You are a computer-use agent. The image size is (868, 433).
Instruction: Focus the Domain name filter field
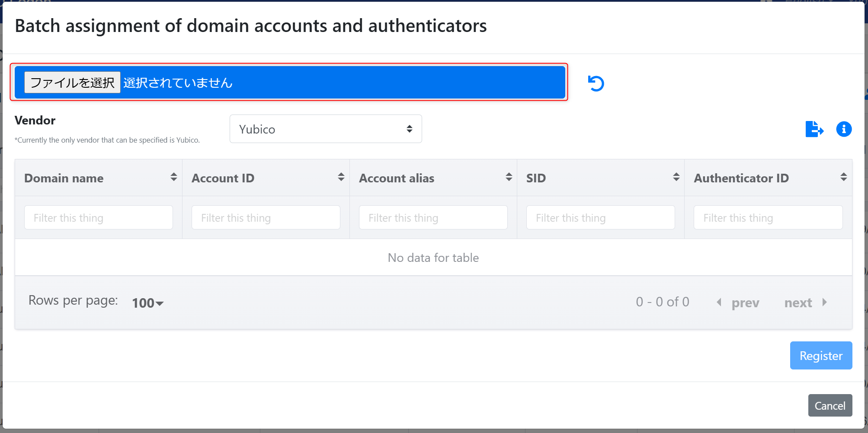tap(99, 218)
